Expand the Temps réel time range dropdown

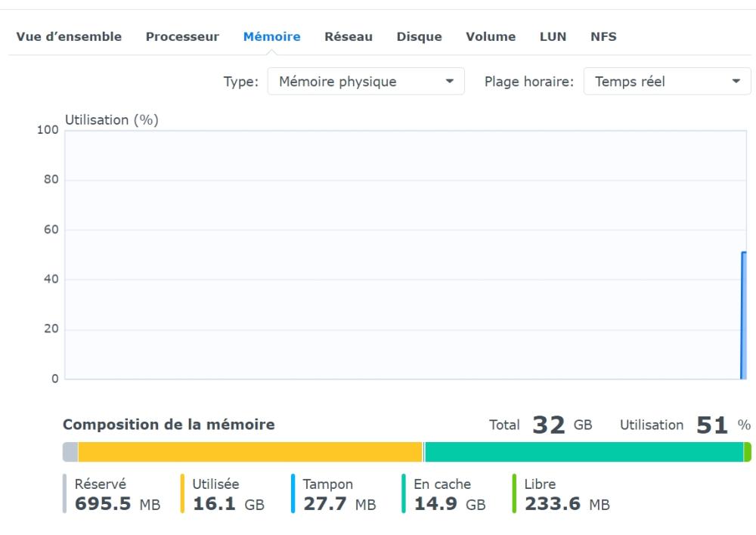coord(668,82)
